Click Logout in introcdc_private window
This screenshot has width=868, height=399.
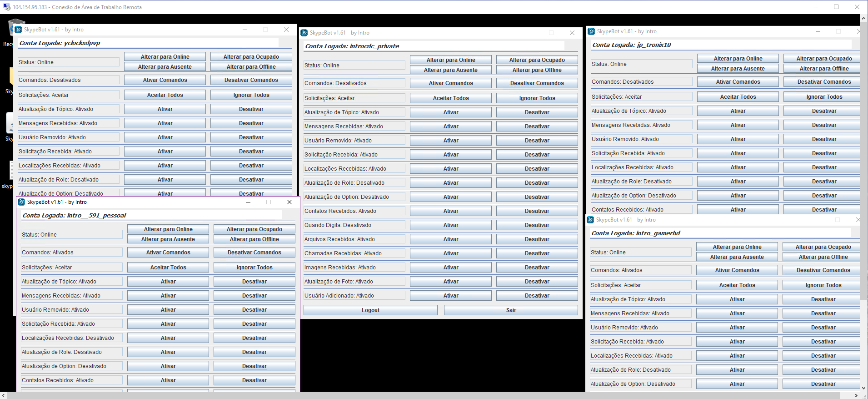point(370,310)
